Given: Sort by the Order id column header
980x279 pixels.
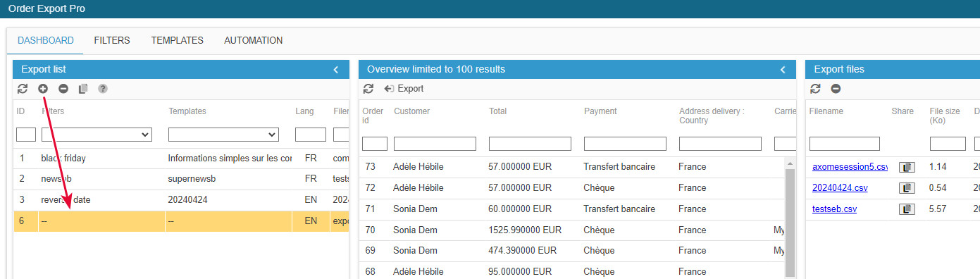Looking at the screenshot, I should pyautogui.click(x=373, y=116).
